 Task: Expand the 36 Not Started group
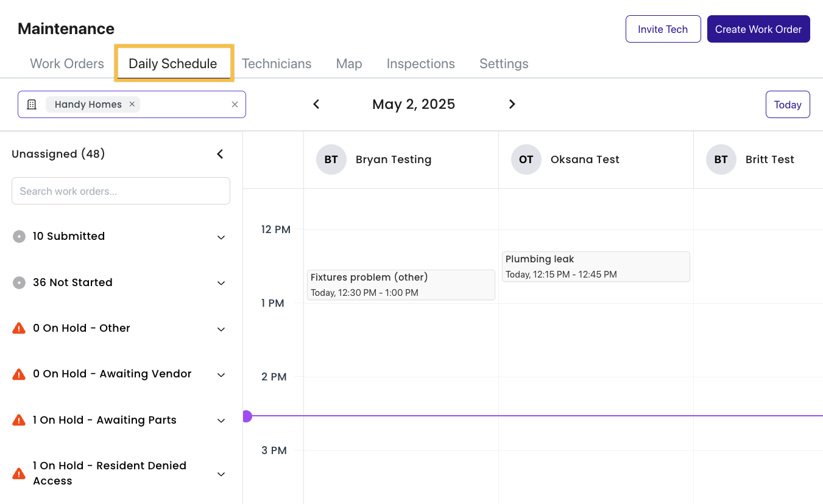[221, 283]
